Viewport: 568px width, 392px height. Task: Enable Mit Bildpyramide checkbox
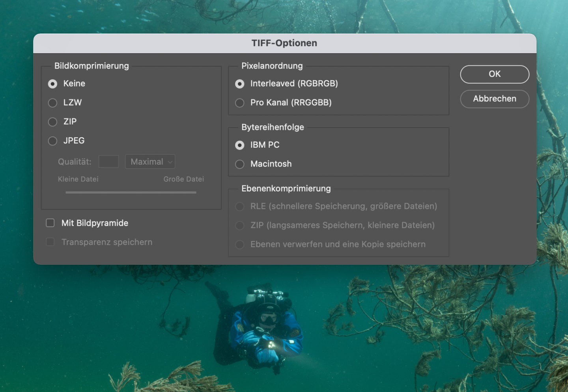[50, 223]
